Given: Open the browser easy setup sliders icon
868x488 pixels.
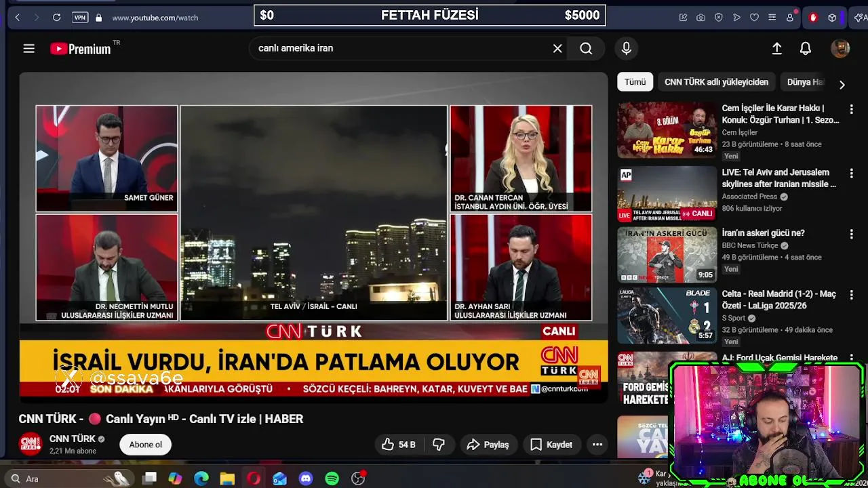Looking at the screenshot, I should pyautogui.click(x=772, y=17).
